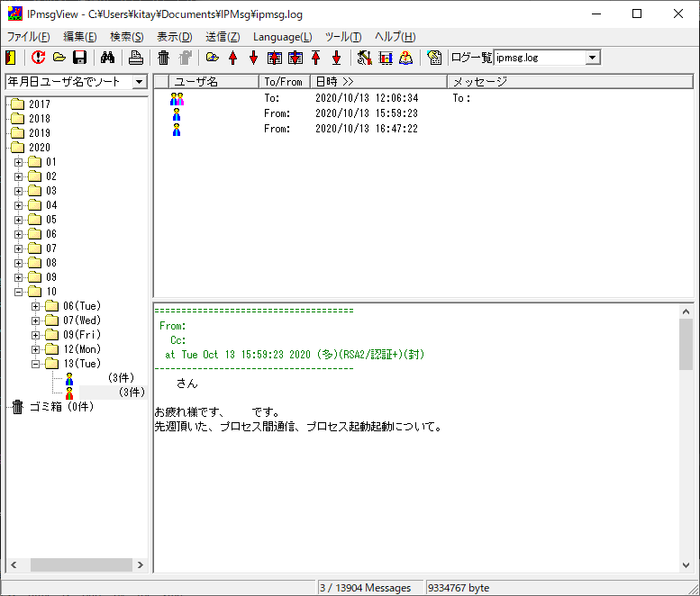Click the red reload log icon

39,58
